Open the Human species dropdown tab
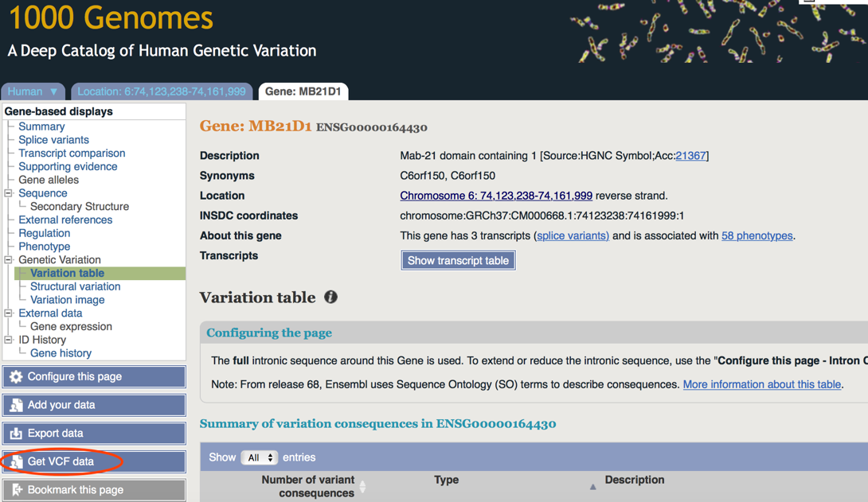The image size is (868, 502). click(x=33, y=91)
